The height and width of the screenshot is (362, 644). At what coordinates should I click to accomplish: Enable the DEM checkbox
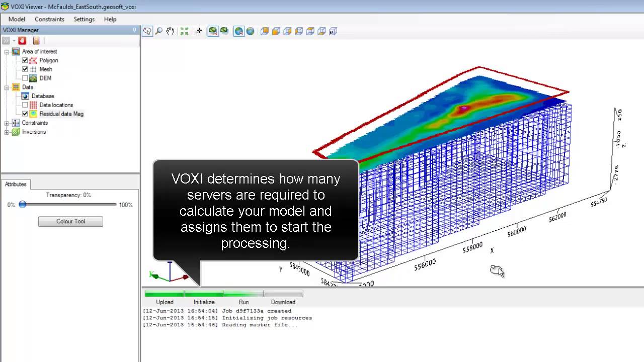[25, 78]
